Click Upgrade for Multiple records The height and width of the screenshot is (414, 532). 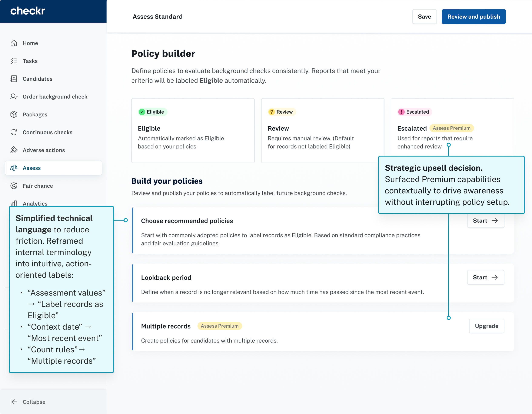point(486,326)
